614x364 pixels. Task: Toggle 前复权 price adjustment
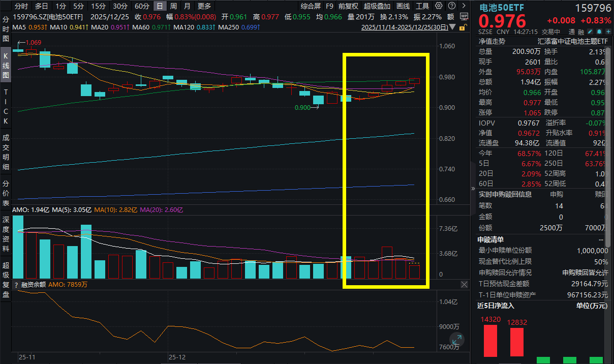(x=348, y=6)
